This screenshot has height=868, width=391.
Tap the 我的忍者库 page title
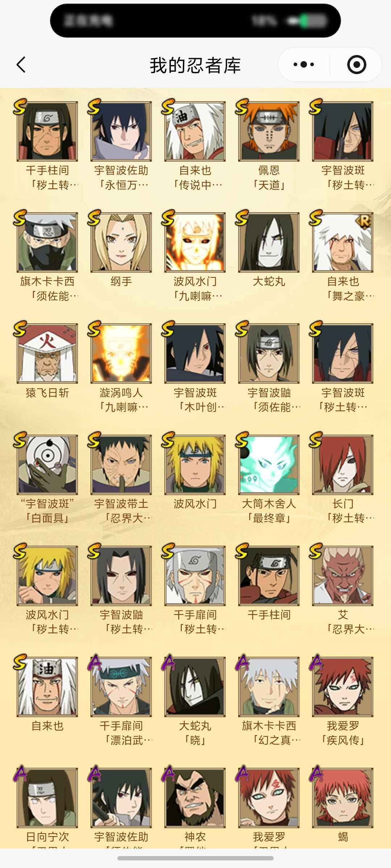pyautogui.click(x=195, y=65)
